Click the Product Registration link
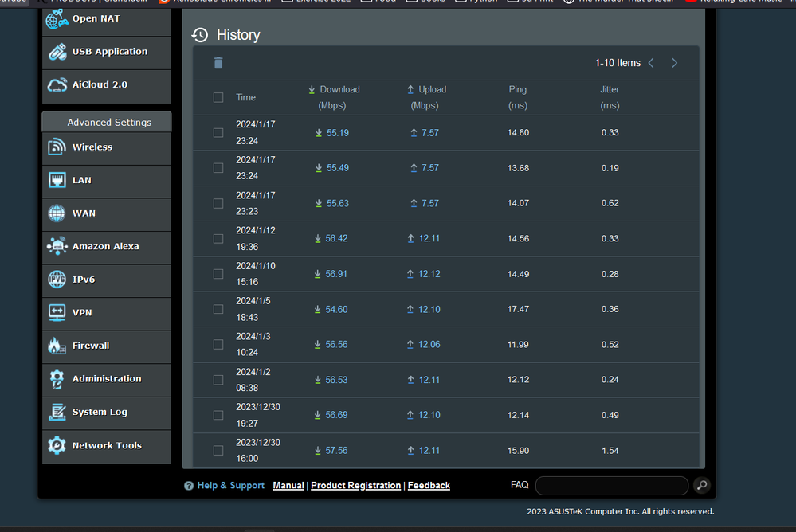Viewport: 796px width, 532px height. [355, 486]
